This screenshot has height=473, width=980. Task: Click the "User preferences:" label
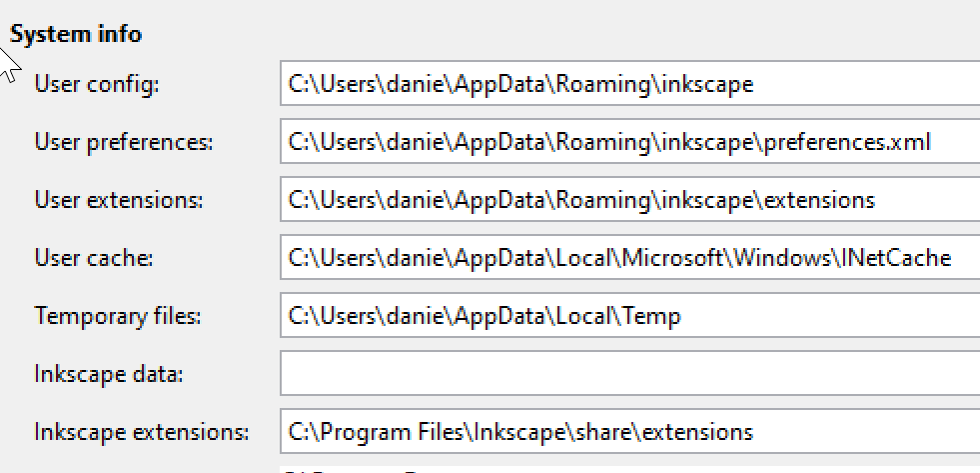click(x=124, y=143)
